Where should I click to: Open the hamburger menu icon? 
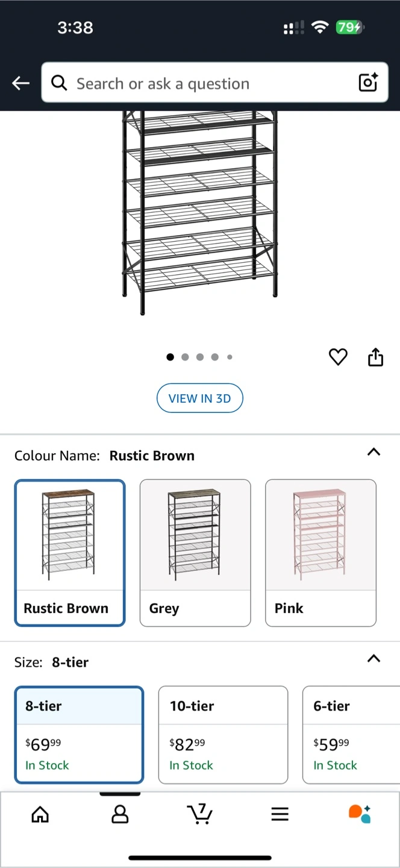(280, 814)
